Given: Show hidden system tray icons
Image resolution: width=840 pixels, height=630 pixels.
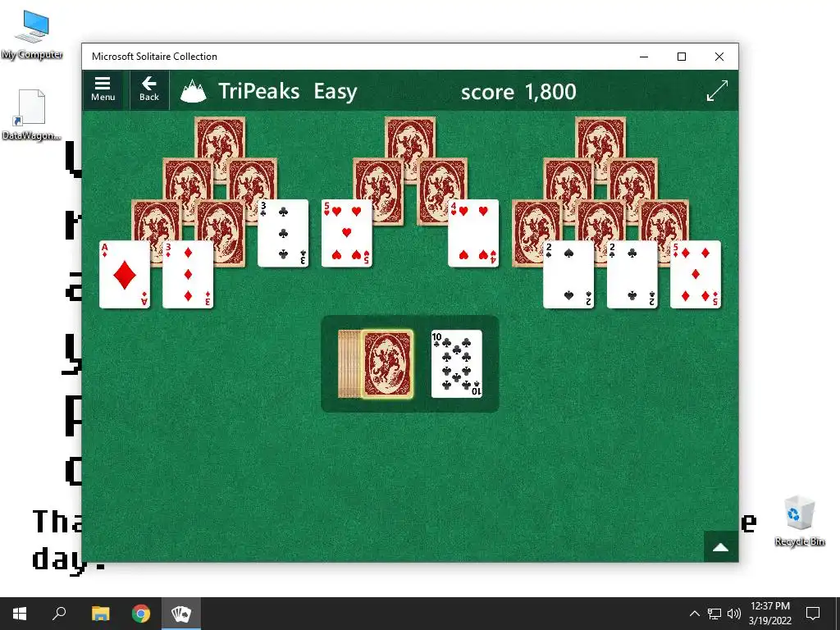Looking at the screenshot, I should [694, 614].
